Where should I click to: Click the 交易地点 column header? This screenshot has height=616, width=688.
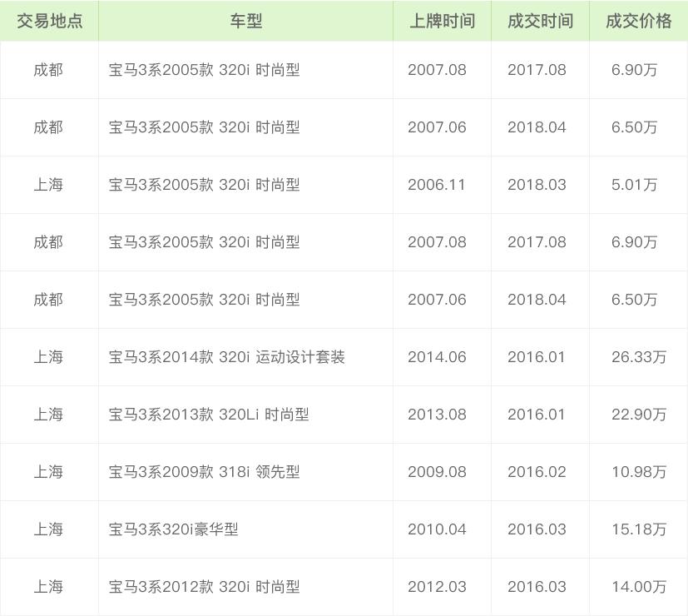(49, 21)
